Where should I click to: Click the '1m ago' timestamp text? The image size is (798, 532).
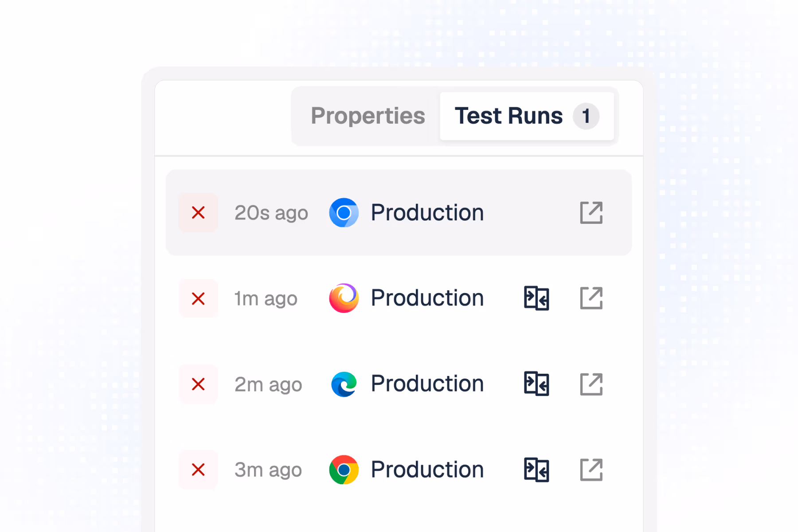(266, 299)
